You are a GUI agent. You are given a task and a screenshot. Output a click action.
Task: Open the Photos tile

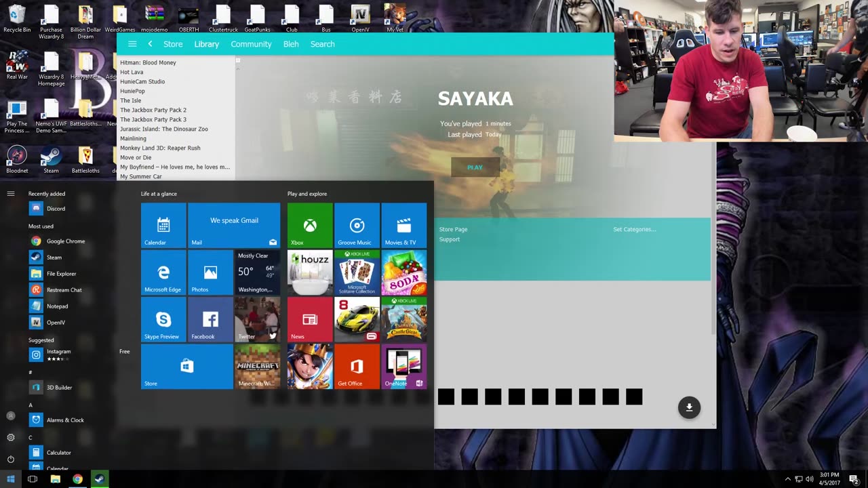[x=210, y=272]
